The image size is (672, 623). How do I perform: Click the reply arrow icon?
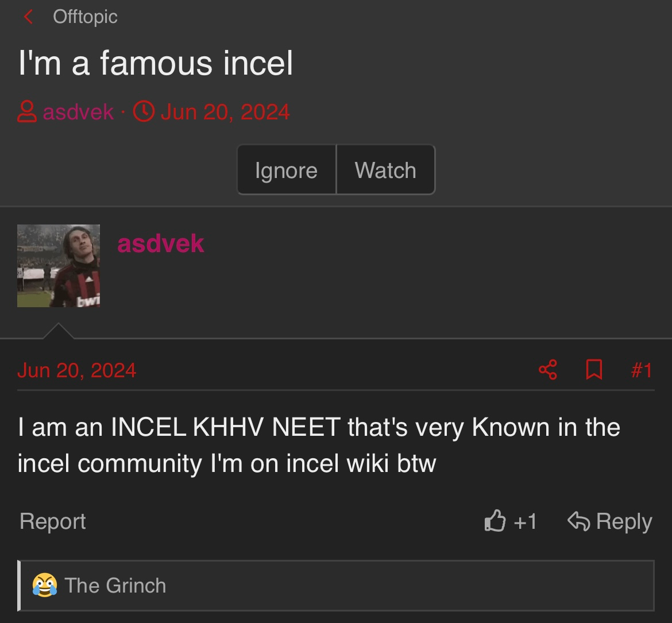click(578, 521)
